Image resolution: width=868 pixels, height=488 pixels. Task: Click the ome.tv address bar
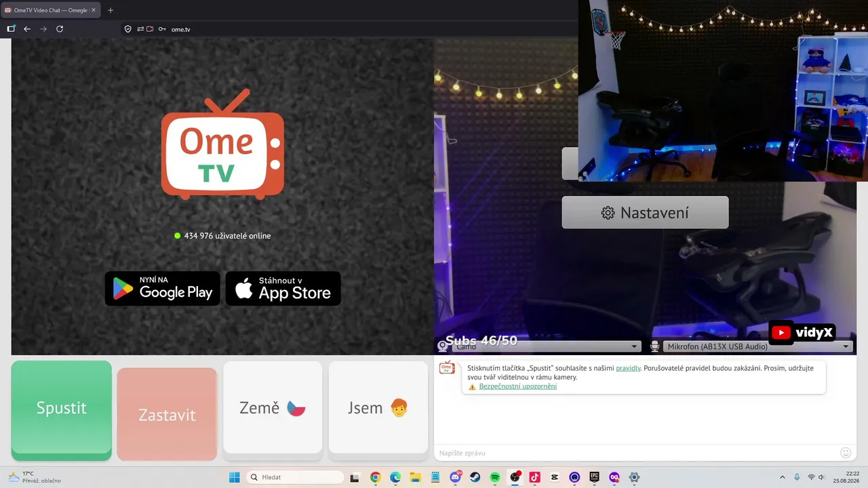180,29
